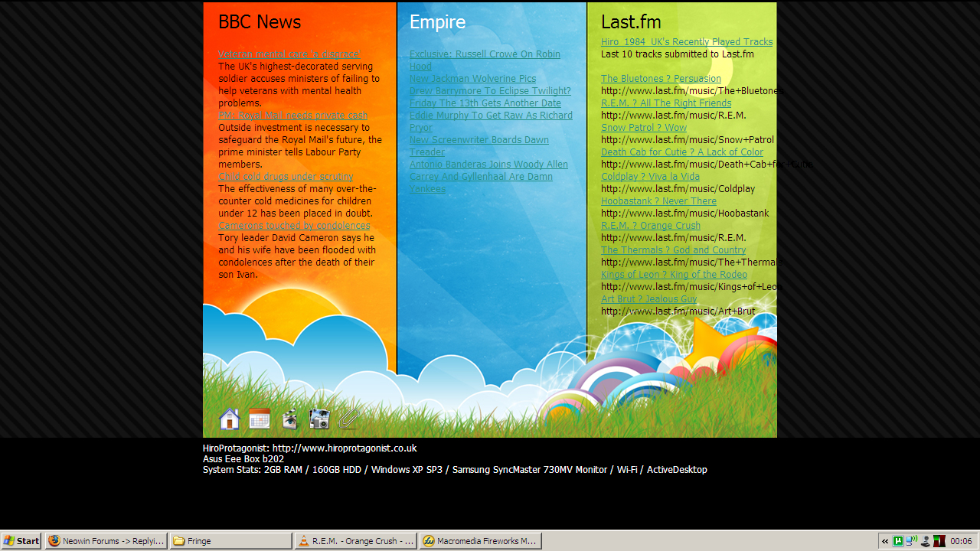This screenshot has height=551, width=980.
Task: Expand hidden system tray icons
Action: click(885, 541)
